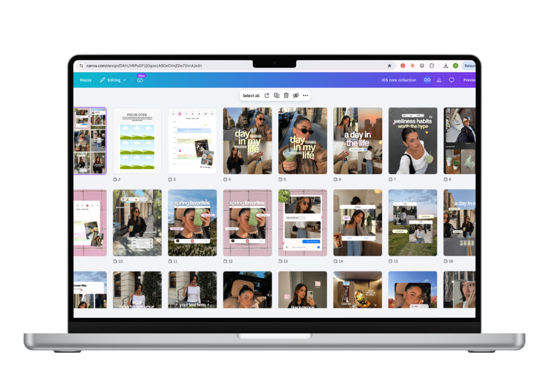Click the notes icon for page 7
Image resolution: width=549 pixels, height=392 pixels.
click(x=391, y=180)
